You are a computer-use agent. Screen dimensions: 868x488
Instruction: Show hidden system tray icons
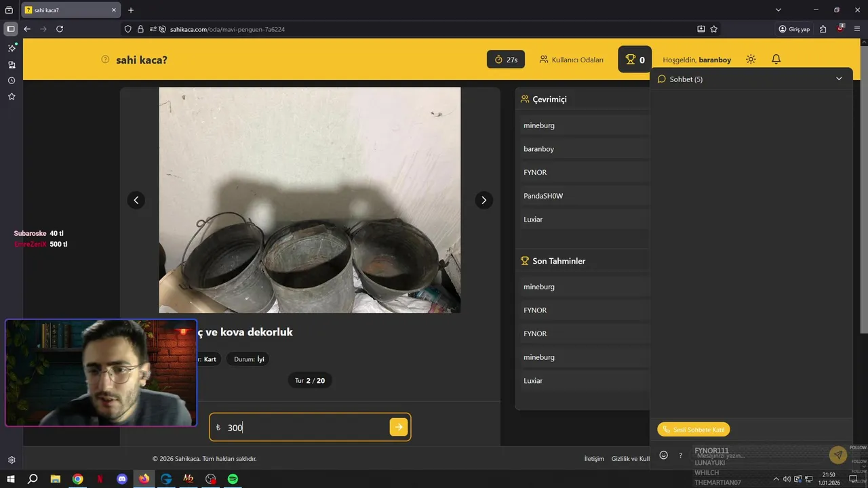[776, 479]
